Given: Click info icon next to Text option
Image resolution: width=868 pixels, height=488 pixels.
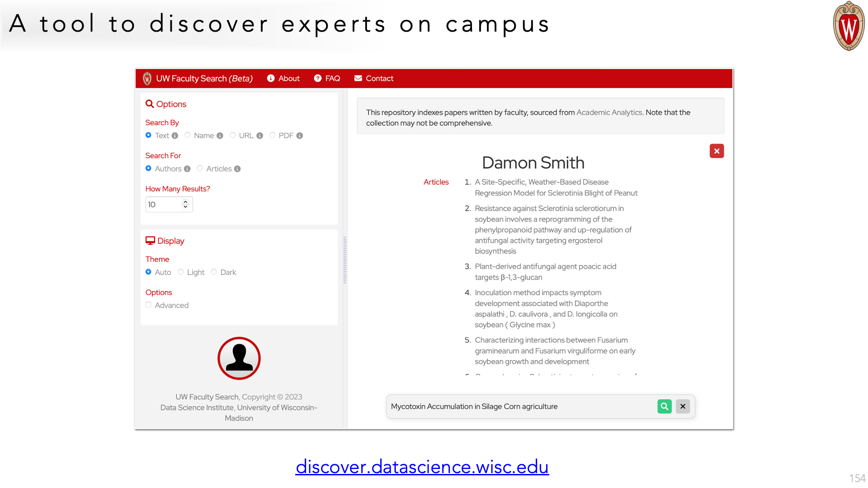Looking at the screenshot, I should [x=175, y=136].
